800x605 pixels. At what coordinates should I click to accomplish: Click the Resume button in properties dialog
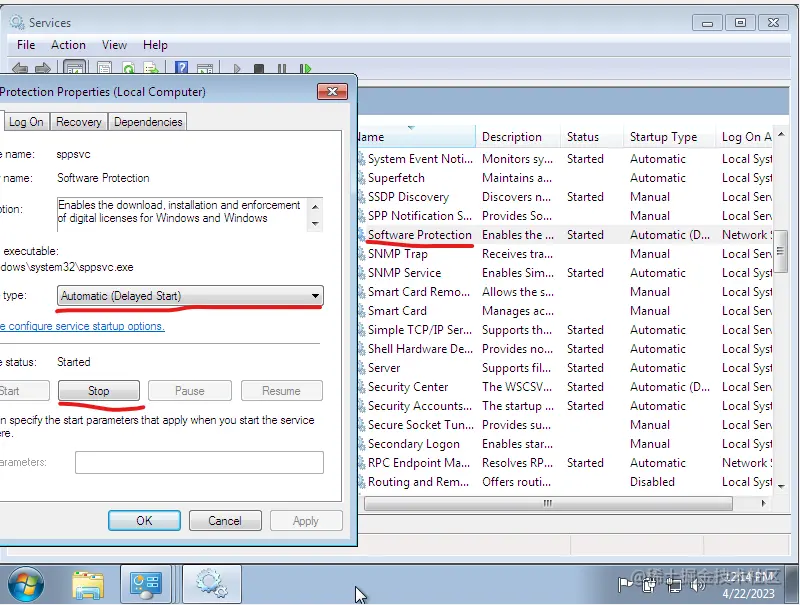pyautogui.click(x=281, y=391)
